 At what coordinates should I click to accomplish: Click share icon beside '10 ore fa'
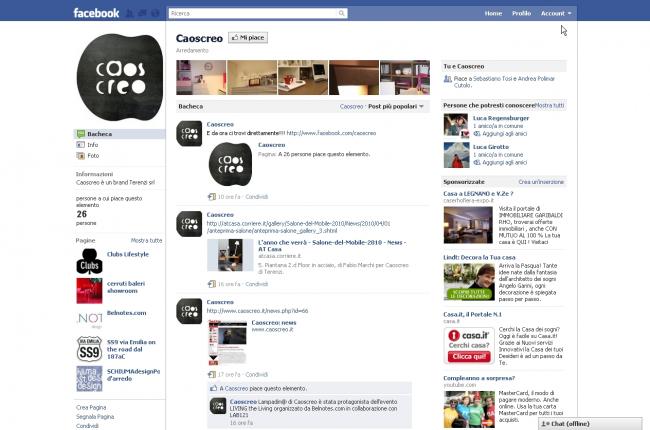pos(212,197)
